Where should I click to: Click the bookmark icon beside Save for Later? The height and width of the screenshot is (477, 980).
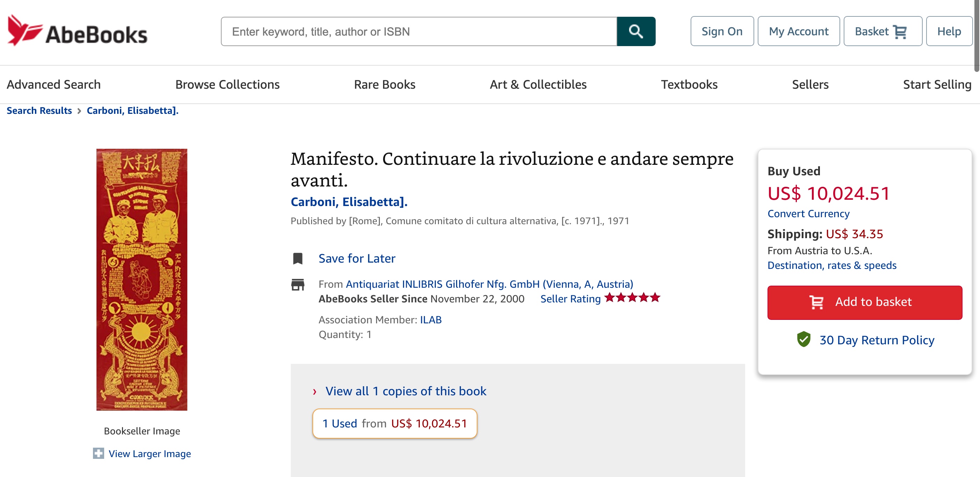(x=297, y=258)
